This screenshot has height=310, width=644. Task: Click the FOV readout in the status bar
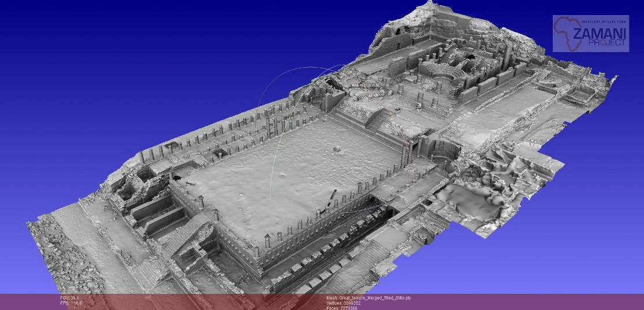[x=70, y=298]
